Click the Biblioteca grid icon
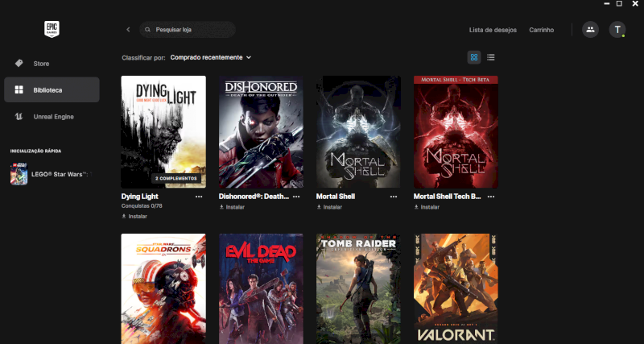The width and height of the screenshot is (644, 344). click(x=19, y=89)
